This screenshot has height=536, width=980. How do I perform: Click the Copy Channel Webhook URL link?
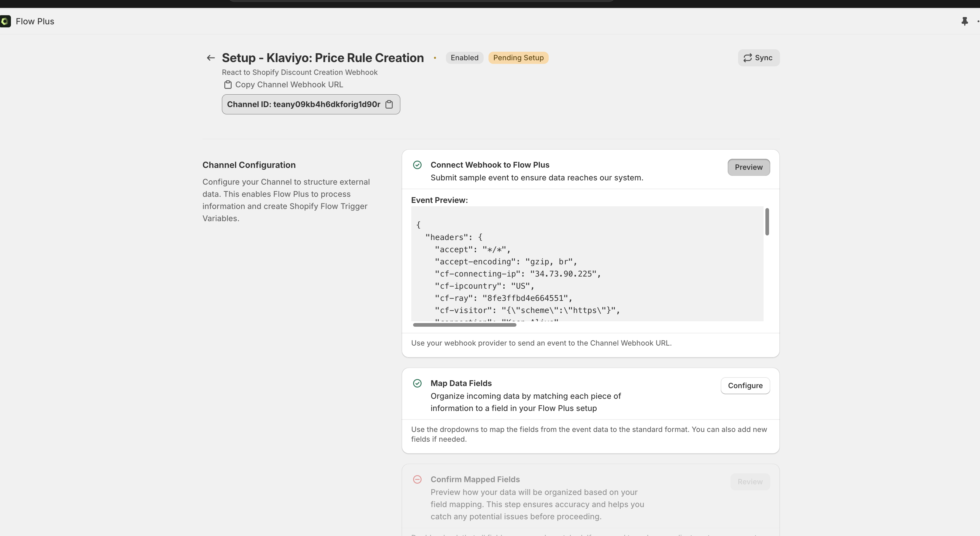(289, 85)
